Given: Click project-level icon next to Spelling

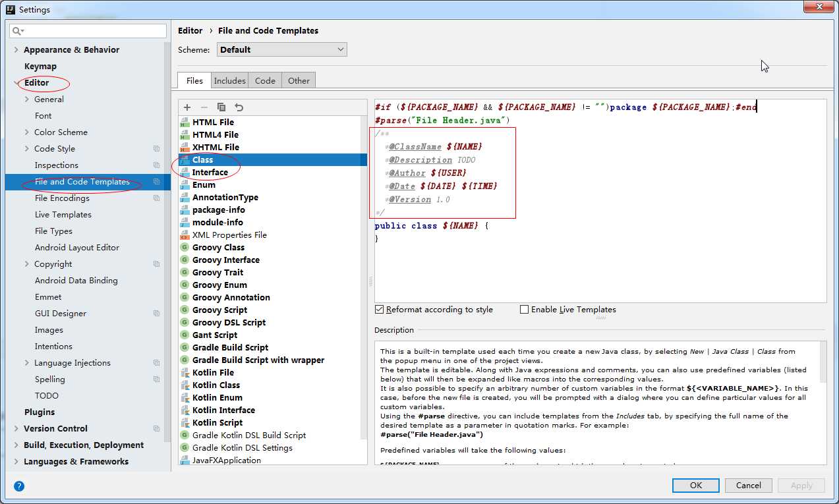Looking at the screenshot, I should (x=157, y=379).
